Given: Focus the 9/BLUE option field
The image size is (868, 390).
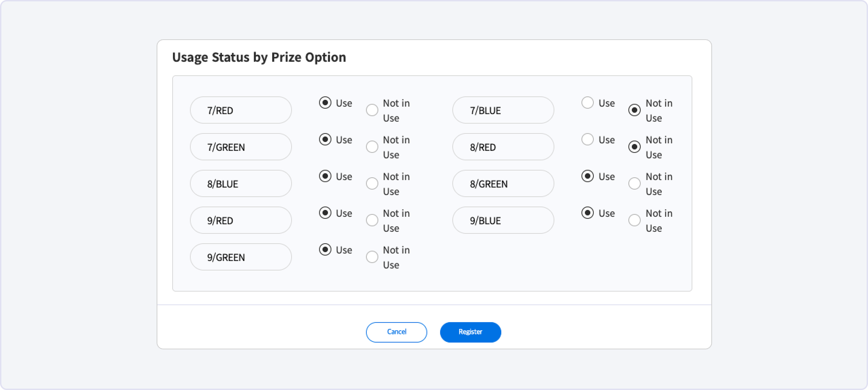Looking at the screenshot, I should pos(503,220).
